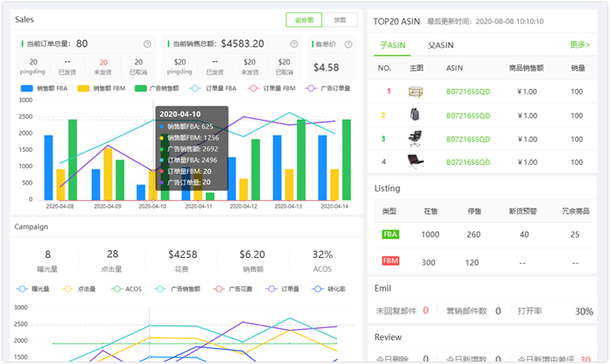Toggle 销售额 FBA legend in Sales chart

44,88
